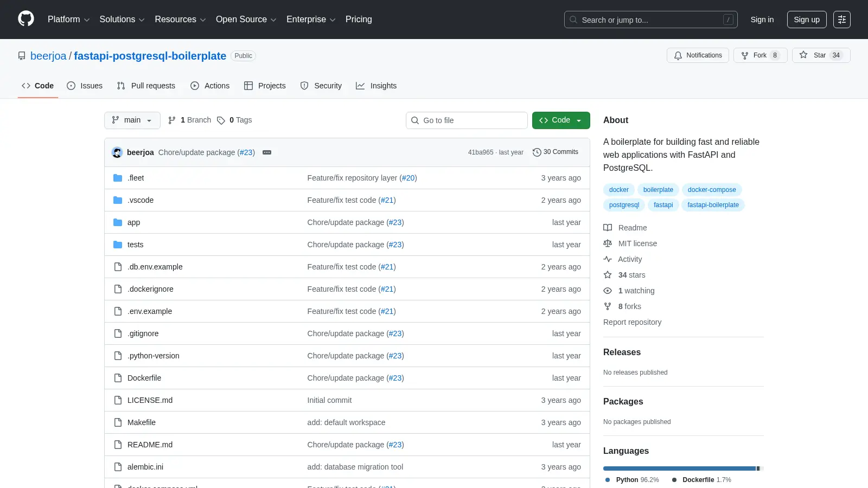The width and height of the screenshot is (868, 488).
Task: Open the .vscode folder icon
Action: (x=118, y=200)
